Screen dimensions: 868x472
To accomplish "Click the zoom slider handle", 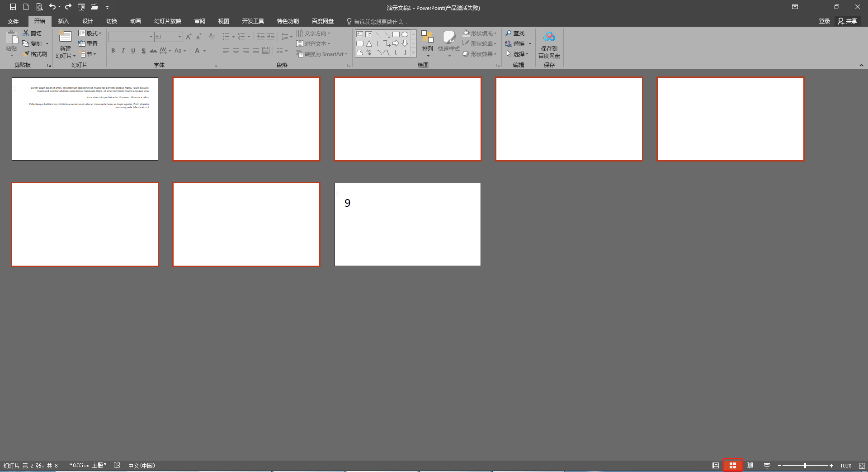I will (x=805, y=466).
